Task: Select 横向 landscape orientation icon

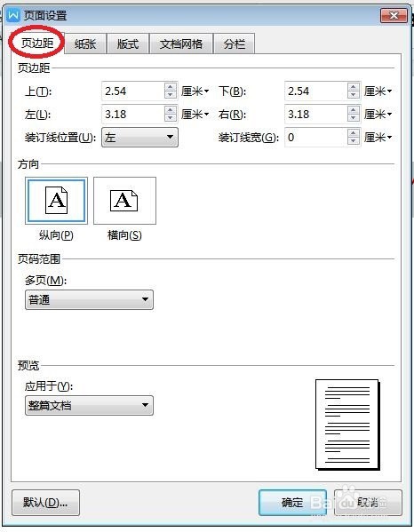Action: (124, 201)
